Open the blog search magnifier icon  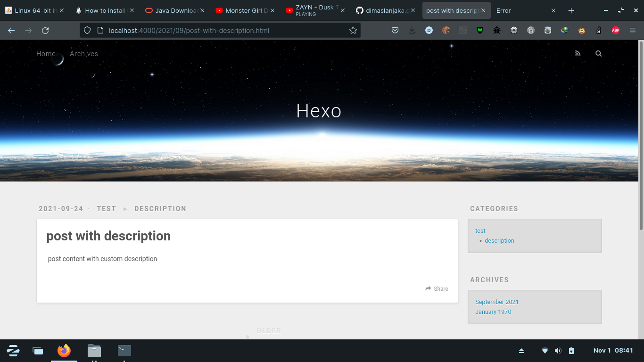598,54
